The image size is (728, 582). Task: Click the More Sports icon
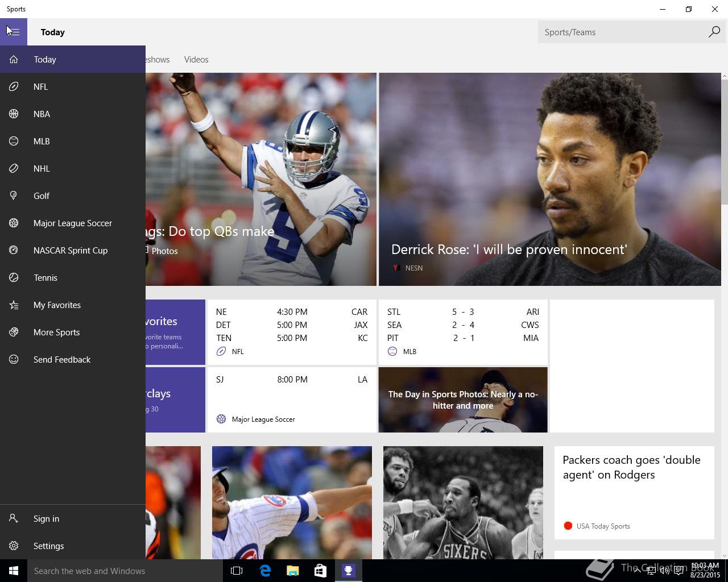(x=14, y=332)
